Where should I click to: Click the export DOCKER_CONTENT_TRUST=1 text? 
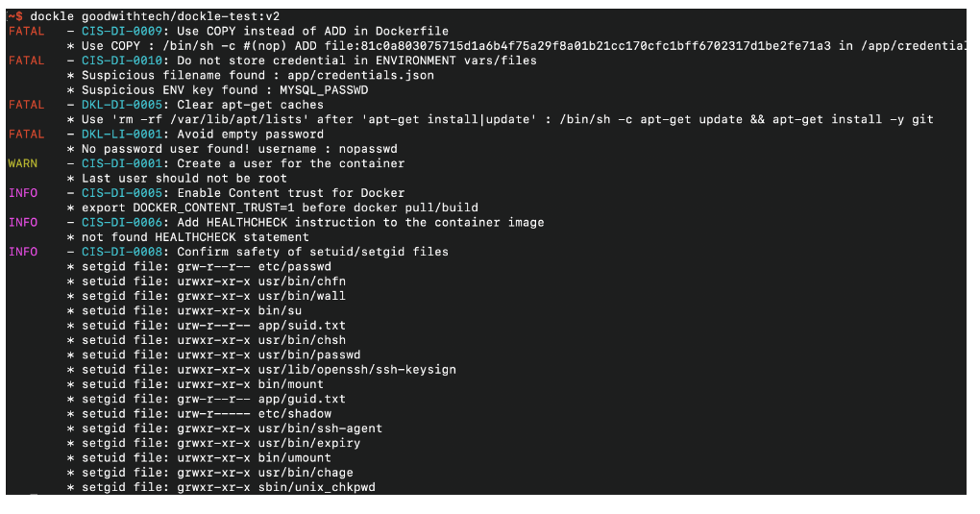click(x=179, y=208)
